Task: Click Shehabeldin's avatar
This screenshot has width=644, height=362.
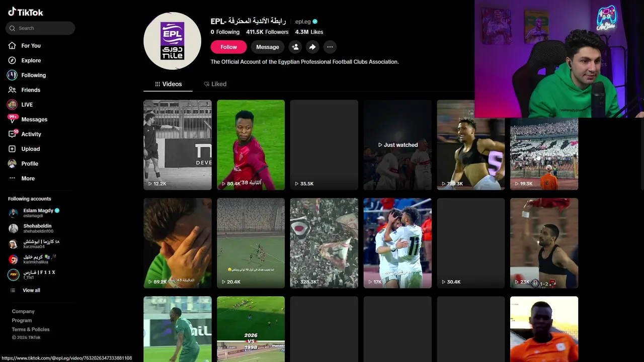Action: click(x=14, y=229)
